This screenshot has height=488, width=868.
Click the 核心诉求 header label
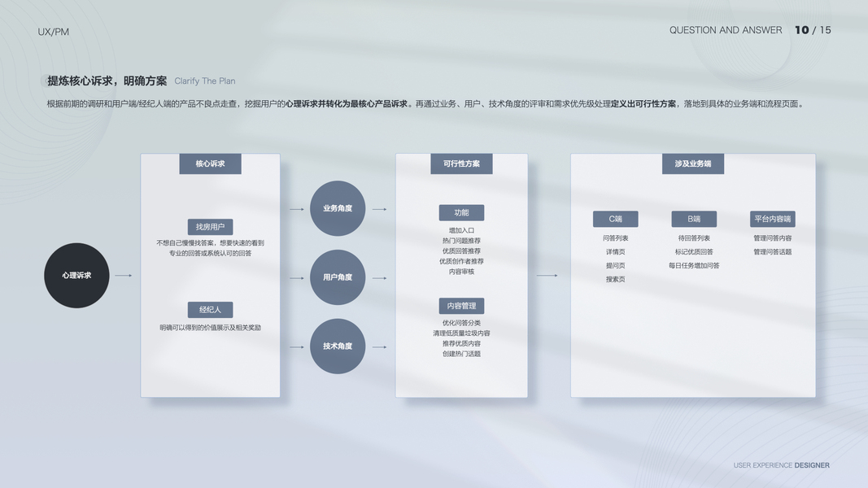click(x=211, y=163)
